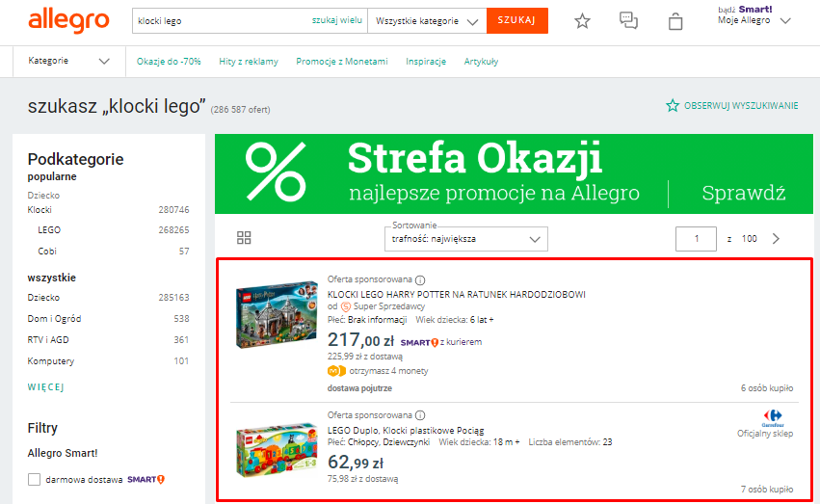Click the Smart logo beside darmowa dostawa

click(x=145, y=480)
